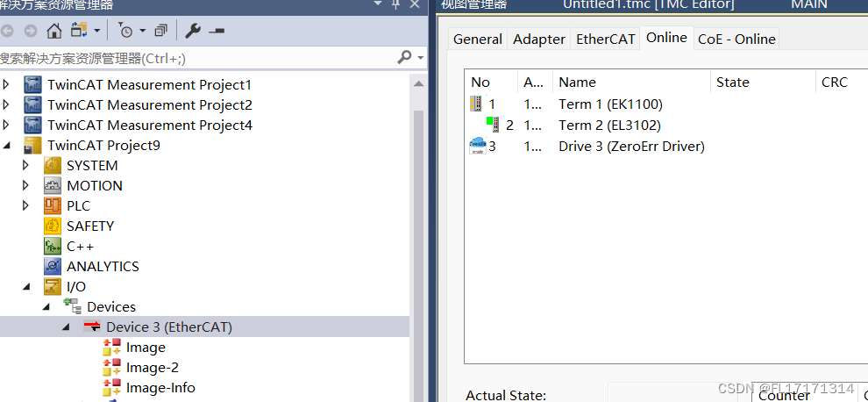
Task: Click the SAFETY node icon
Action: tap(53, 226)
